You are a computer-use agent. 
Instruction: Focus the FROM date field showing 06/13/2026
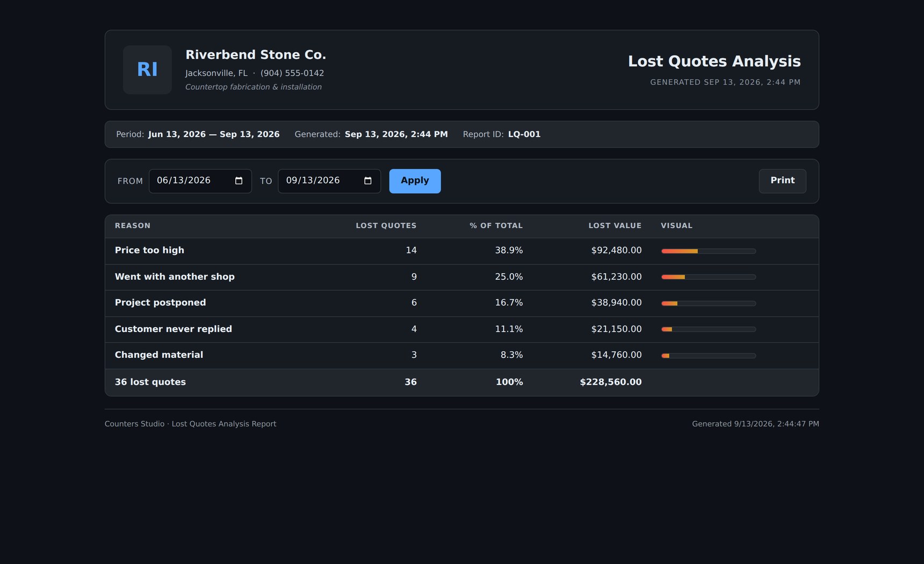pos(200,181)
